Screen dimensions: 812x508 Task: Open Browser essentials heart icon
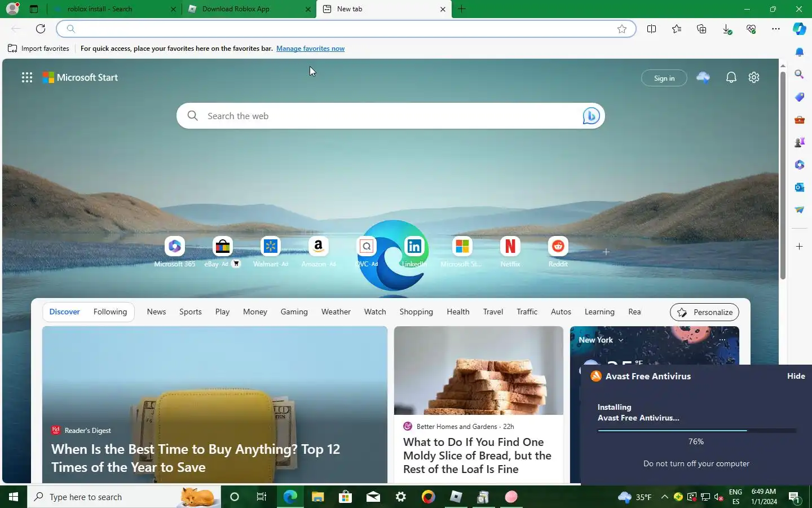[751, 29]
